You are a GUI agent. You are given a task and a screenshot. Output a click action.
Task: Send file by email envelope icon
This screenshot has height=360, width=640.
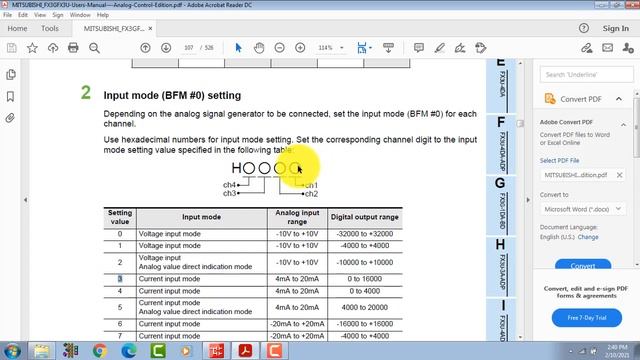pos(608,48)
